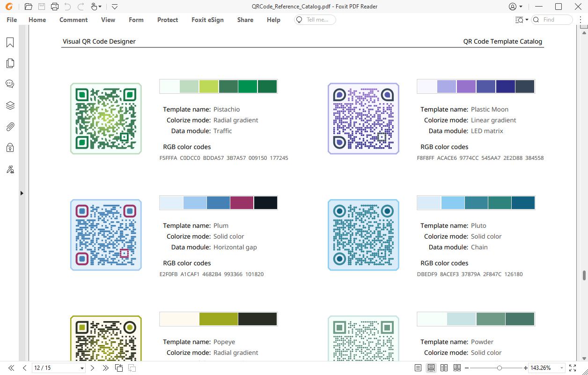Click the Foxit logo icon in the title bar

point(9,7)
